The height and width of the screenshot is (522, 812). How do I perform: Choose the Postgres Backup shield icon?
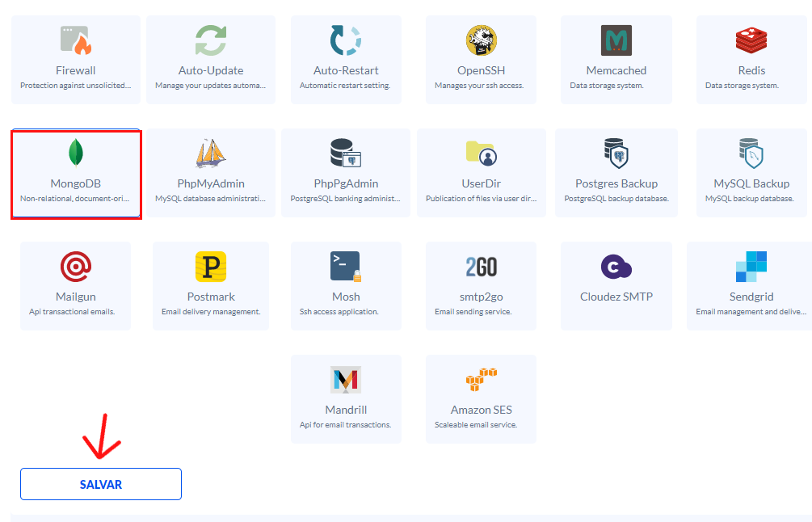click(616, 153)
